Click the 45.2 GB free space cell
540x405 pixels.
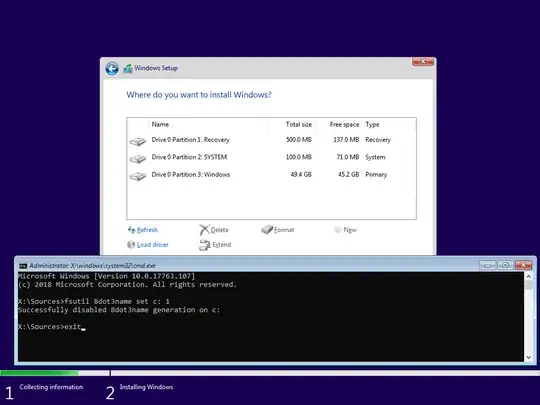[x=349, y=174]
